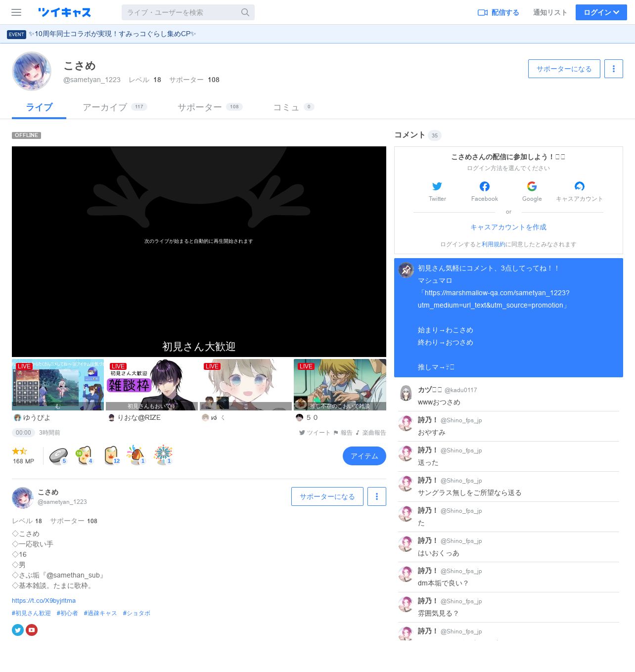Open ５０ live stream thumbnail
Image resolution: width=635 pixels, height=672 pixels.
coord(340,385)
